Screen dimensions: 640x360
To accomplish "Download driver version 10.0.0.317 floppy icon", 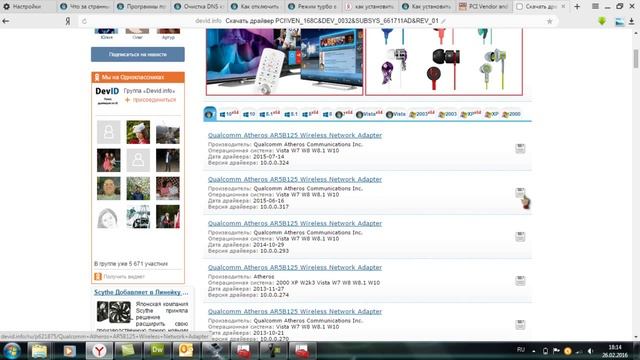I will (520, 192).
